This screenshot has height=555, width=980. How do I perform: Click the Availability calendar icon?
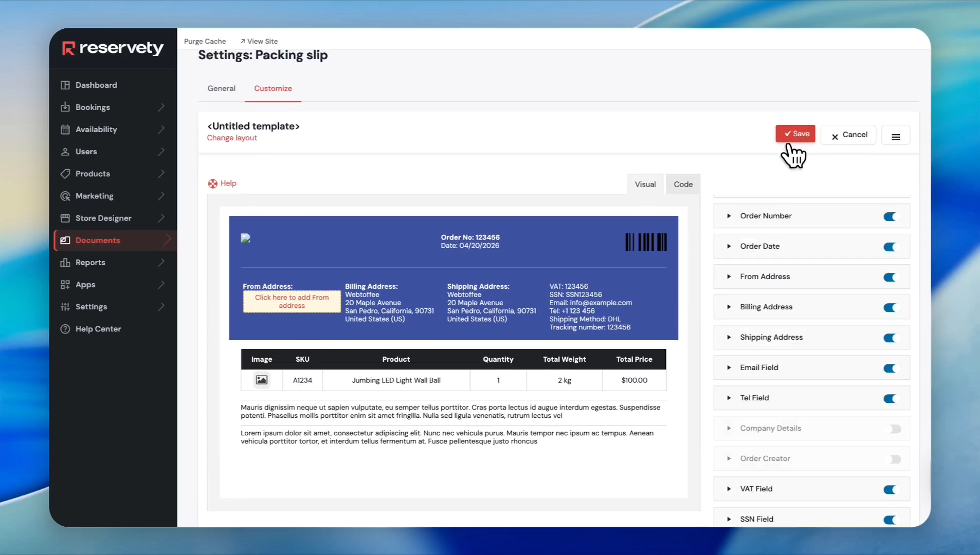click(65, 129)
